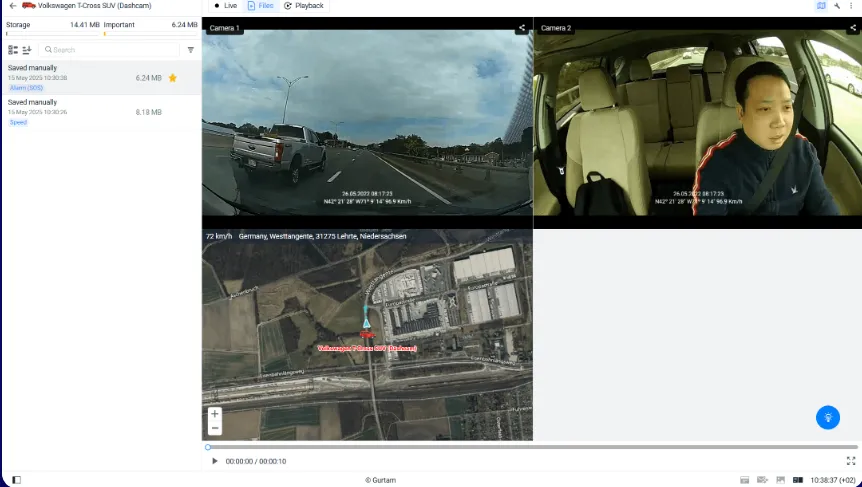
Task: Click the sort order icon
Action: (x=27, y=49)
